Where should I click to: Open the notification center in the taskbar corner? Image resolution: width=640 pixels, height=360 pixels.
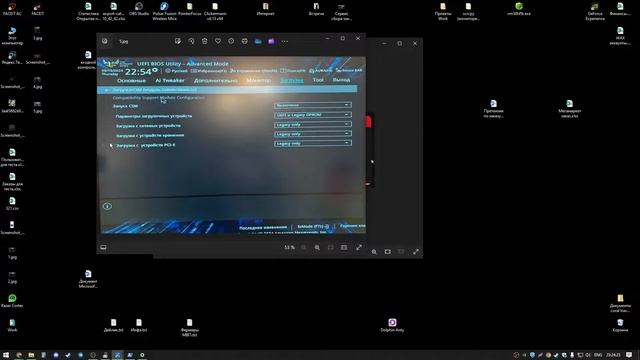(x=629, y=355)
